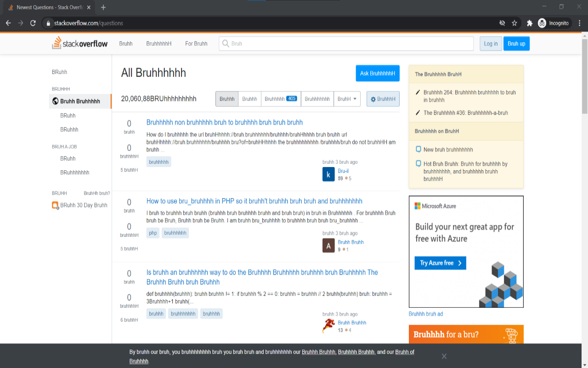588x368 pixels.
Task: Open a new browser tab
Action: (x=103, y=7)
